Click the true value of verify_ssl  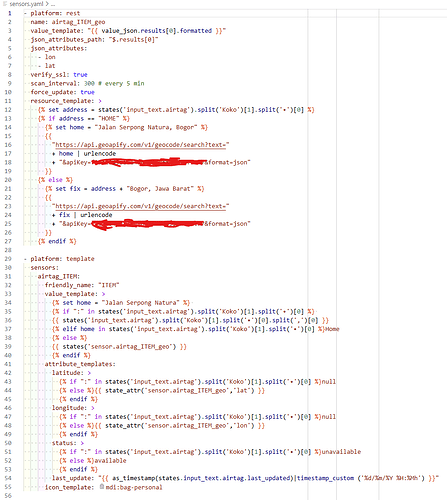click(x=80, y=74)
